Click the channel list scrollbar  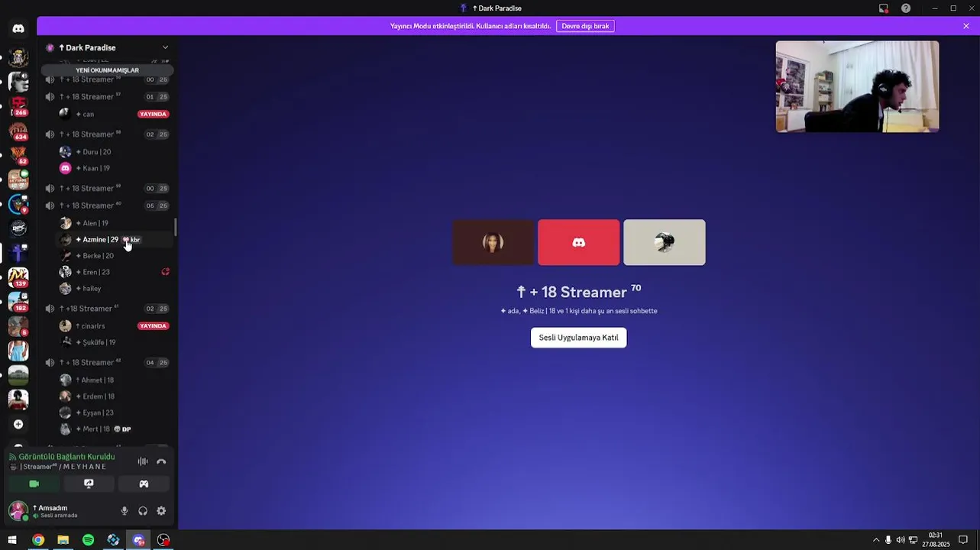pos(175,227)
